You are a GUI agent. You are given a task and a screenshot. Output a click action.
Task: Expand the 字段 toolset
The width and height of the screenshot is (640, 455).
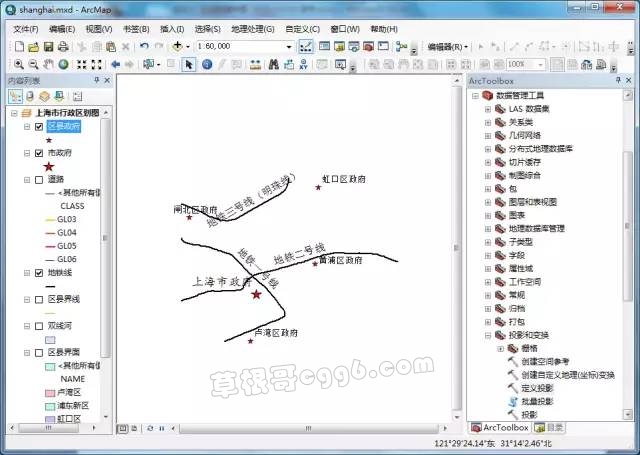pyautogui.click(x=488, y=255)
